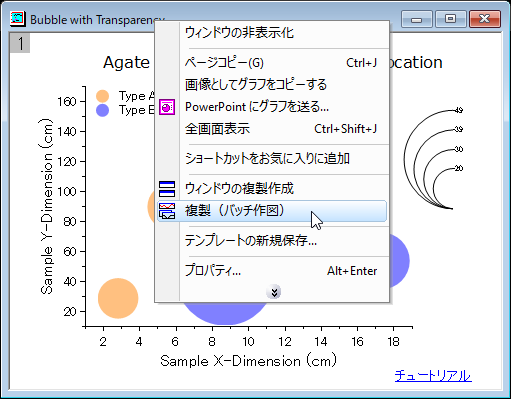Image resolution: width=511 pixels, height=399 pixels.
Task: Click the duplicate window icon
Action: [167, 189]
